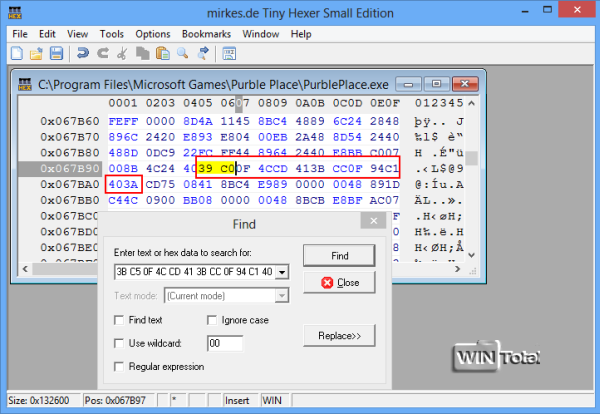The image size is (600, 414).
Task: Click the hex value C44C in row 0x067BB0
Action: tap(123, 200)
